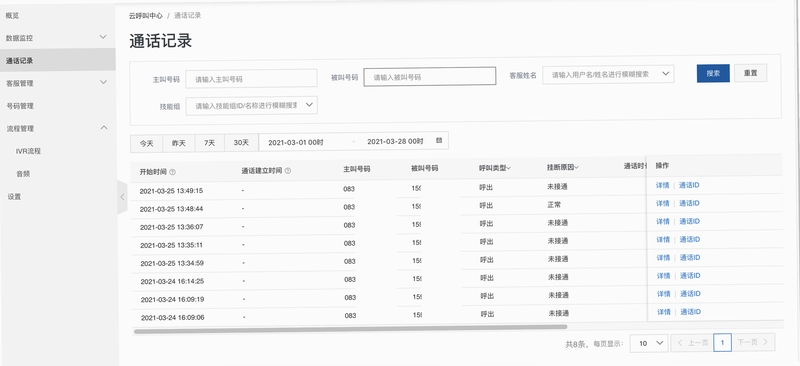Click 详情 for the 13:48:44 call
800x366 pixels.
[x=662, y=203]
